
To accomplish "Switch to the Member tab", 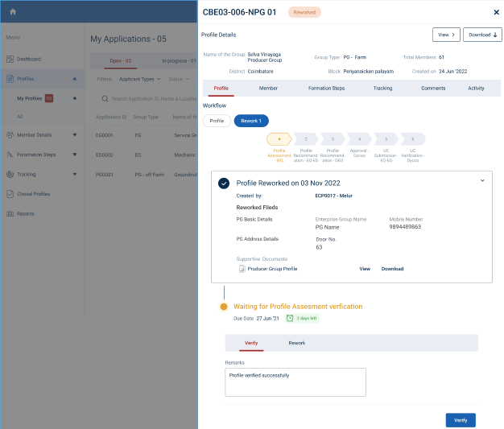I will coord(268,88).
